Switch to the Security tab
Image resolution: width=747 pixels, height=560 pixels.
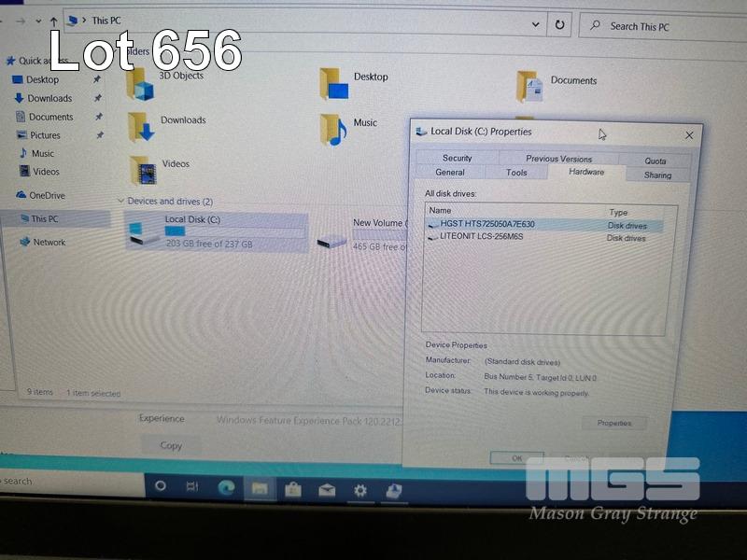point(457,158)
